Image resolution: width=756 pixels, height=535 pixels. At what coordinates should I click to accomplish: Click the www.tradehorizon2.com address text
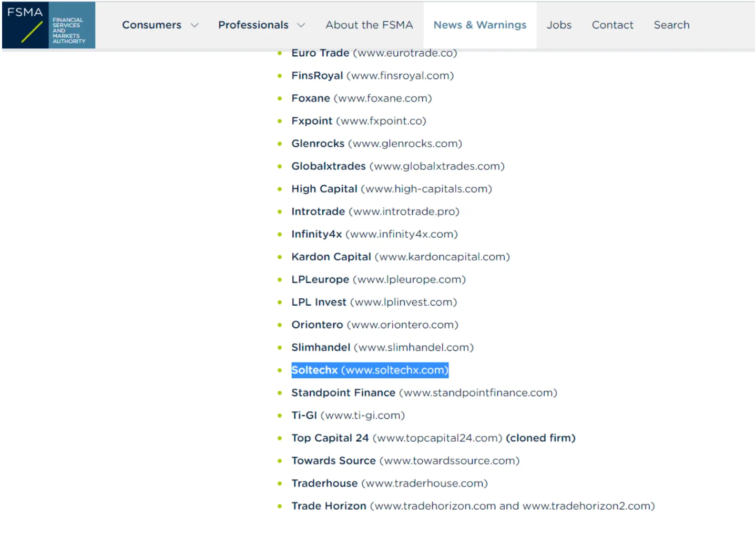[587, 506]
